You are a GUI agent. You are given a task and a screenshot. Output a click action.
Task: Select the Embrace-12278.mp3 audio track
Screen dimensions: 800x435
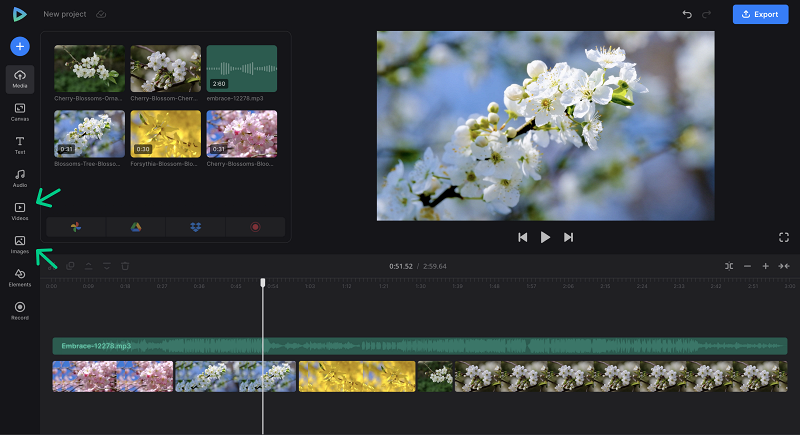420,346
